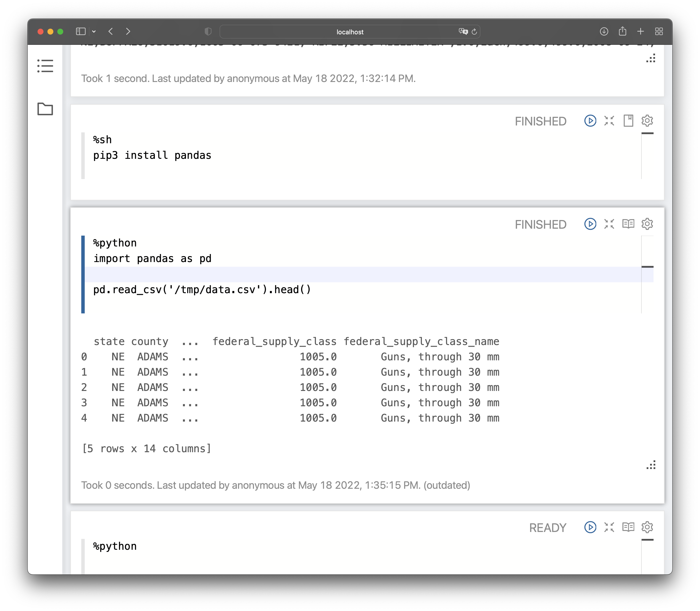Click the %sh interpreter line

(x=102, y=140)
